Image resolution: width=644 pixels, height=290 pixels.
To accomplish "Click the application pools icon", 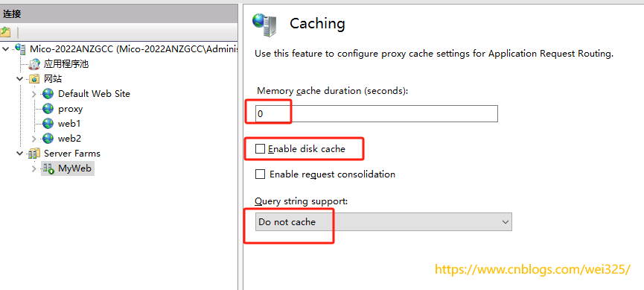I will coord(34,64).
